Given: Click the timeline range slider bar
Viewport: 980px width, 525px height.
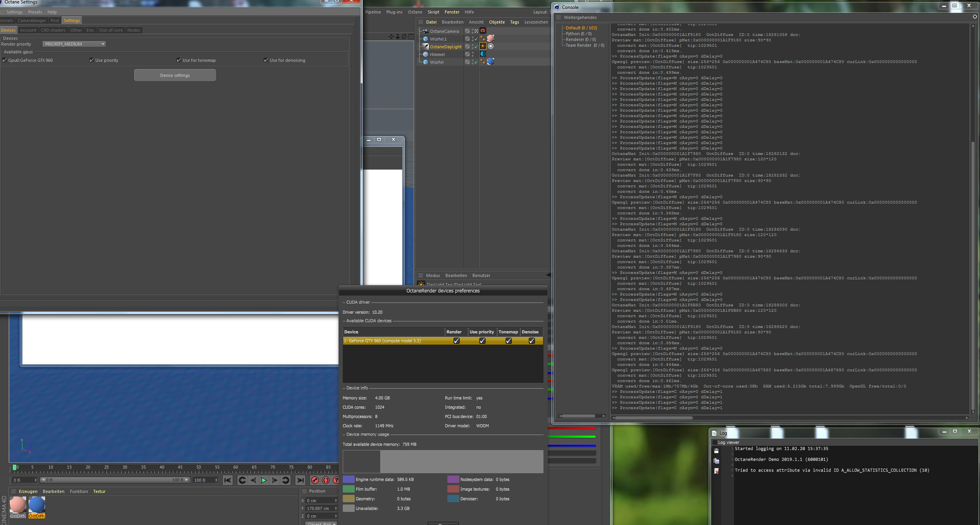Looking at the screenshot, I should click(x=115, y=480).
